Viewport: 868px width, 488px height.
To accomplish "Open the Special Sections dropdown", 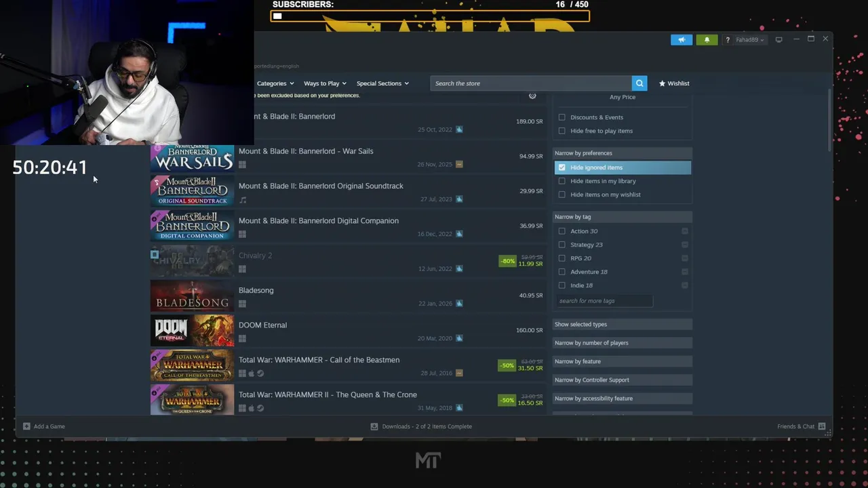I will click(x=382, y=83).
